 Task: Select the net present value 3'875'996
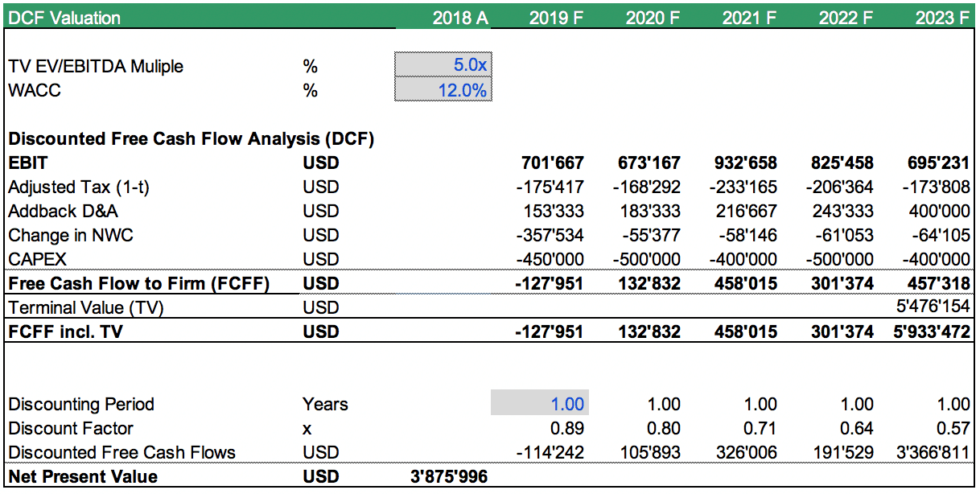[449, 476]
